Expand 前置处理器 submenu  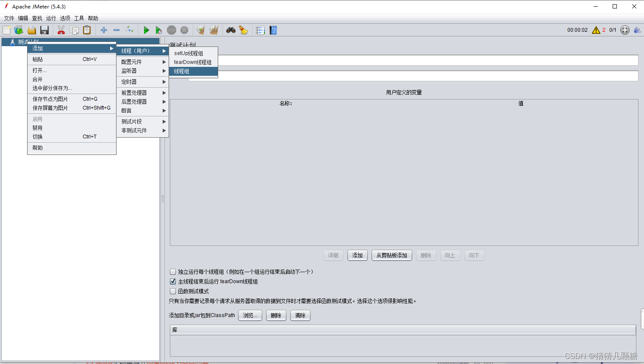(x=143, y=93)
